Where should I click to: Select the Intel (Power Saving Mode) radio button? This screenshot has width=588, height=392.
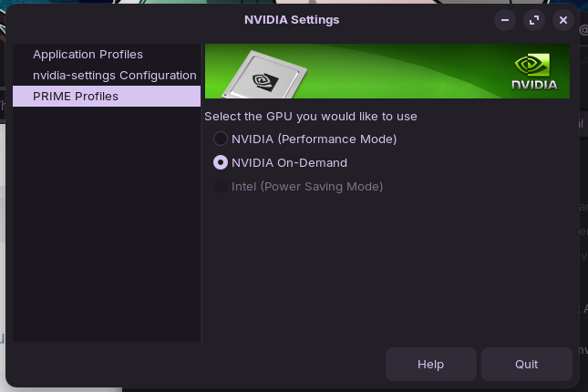click(221, 187)
